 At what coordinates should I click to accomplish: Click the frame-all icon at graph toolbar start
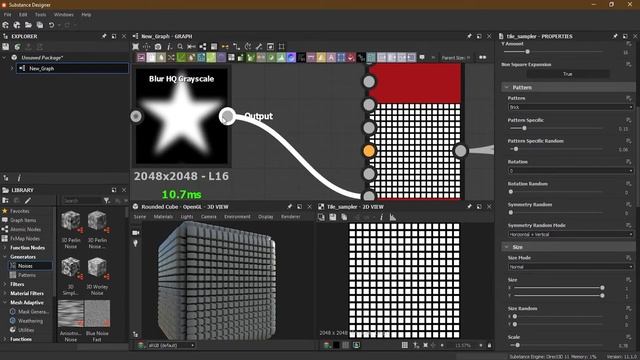(136, 47)
